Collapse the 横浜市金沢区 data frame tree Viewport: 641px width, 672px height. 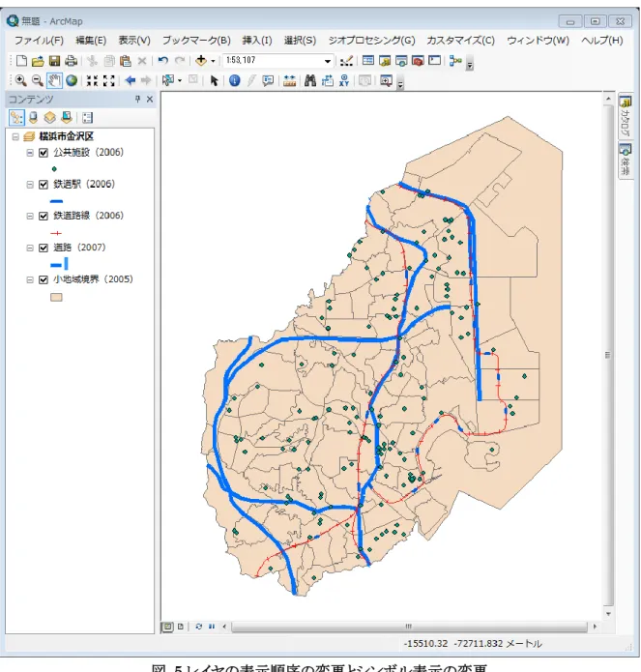pyautogui.click(x=15, y=136)
